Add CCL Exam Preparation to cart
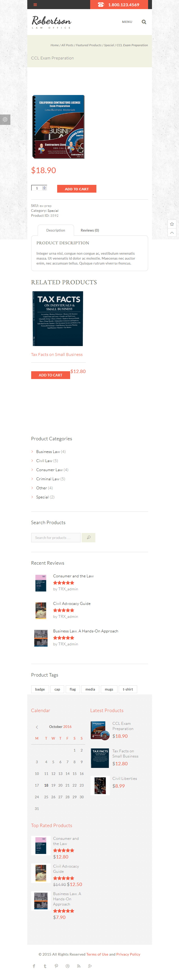The image size is (179, 980). click(77, 189)
